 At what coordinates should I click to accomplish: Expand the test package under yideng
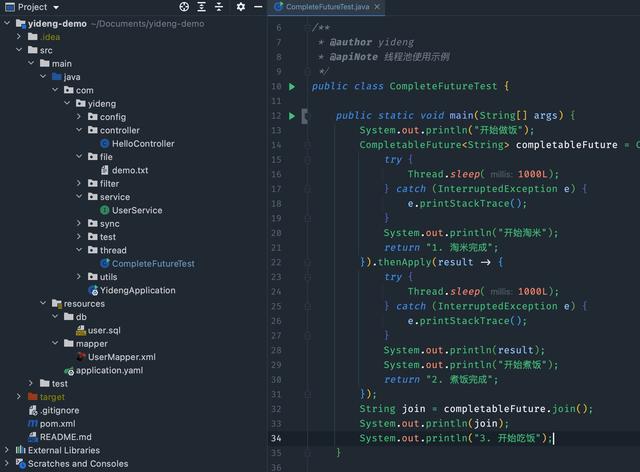(79, 236)
